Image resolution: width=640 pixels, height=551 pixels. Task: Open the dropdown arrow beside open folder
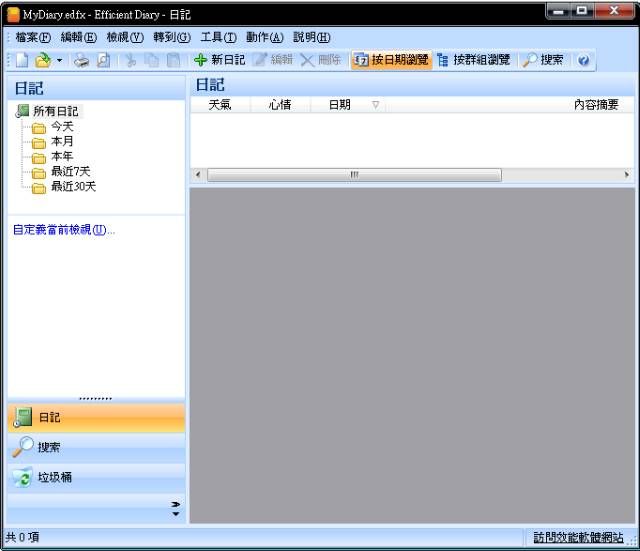pos(59,60)
